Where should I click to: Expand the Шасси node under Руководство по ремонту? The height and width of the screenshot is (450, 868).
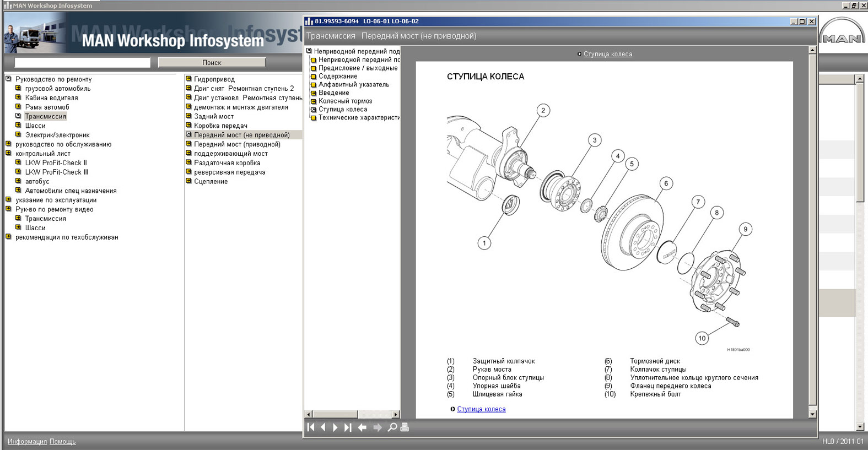(18, 126)
